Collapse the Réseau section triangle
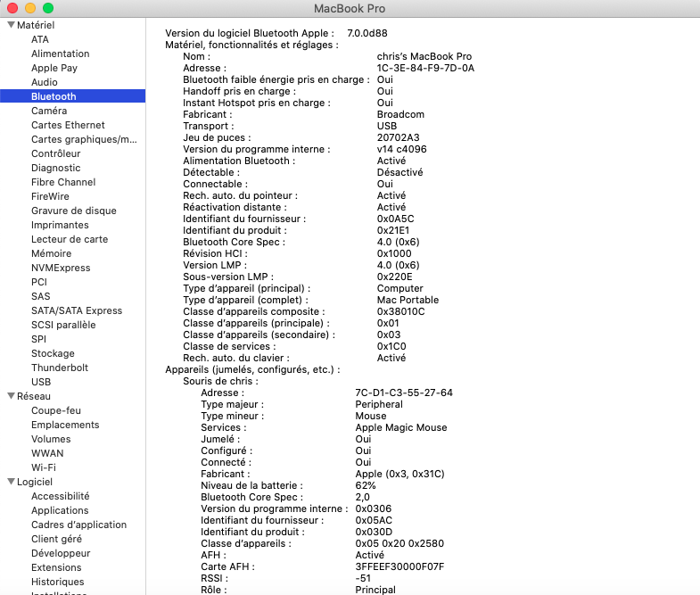The height and width of the screenshot is (595, 700). pyautogui.click(x=12, y=396)
